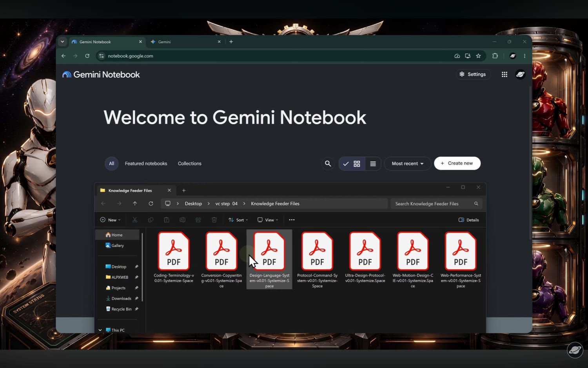Open Downloads in the navigation pane
The height and width of the screenshot is (368, 588).
click(121, 299)
